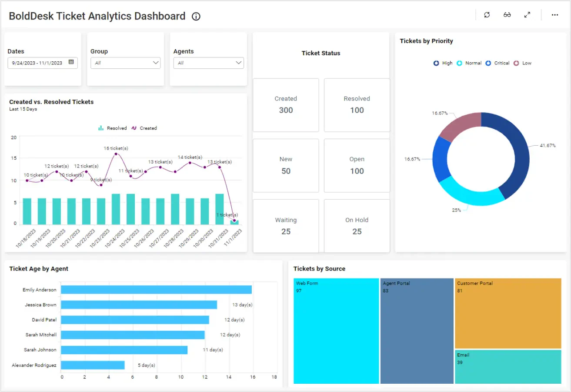Image resolution: width=571 pixels, height=392 pixels.
Task: Click the resolved bar for 10/18/2023
Action: coord(27,211)
